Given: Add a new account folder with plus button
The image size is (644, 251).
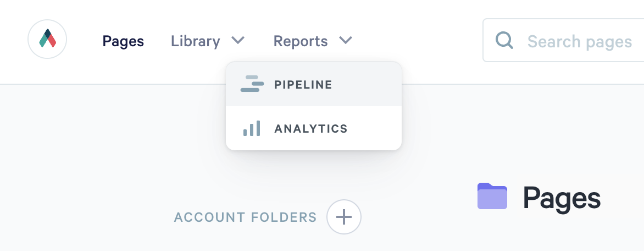Looking at the screenshot, I should [344, 217].
